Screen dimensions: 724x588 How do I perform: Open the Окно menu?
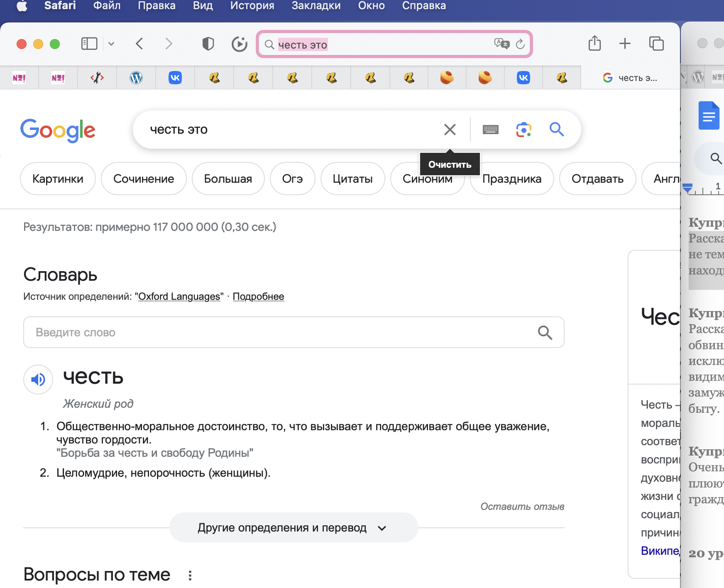pyautogui.click(x=371, y=6)
